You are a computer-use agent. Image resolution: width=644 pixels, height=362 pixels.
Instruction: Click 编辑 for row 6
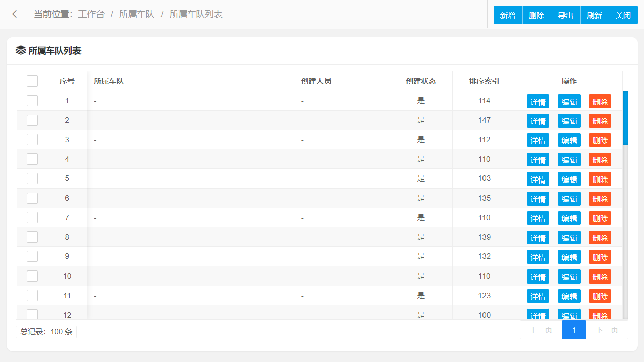(569, 199)
